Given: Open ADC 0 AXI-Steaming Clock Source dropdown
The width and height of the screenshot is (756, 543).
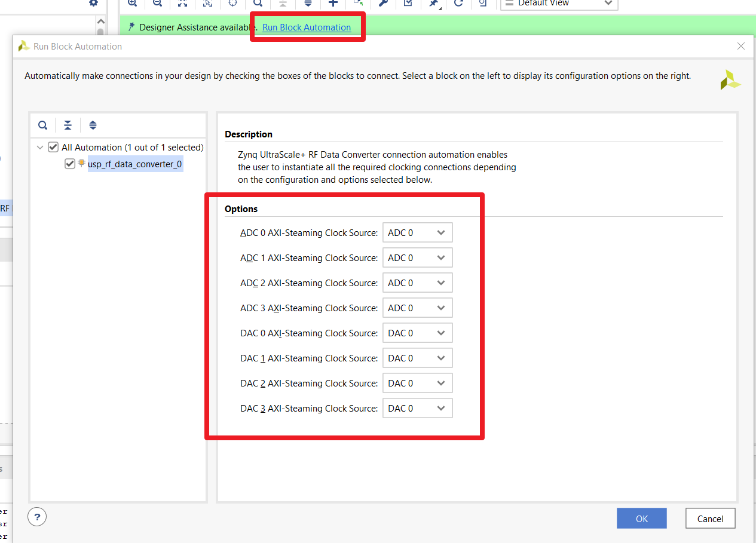Looking at the screenshot, I should (417, 233).
